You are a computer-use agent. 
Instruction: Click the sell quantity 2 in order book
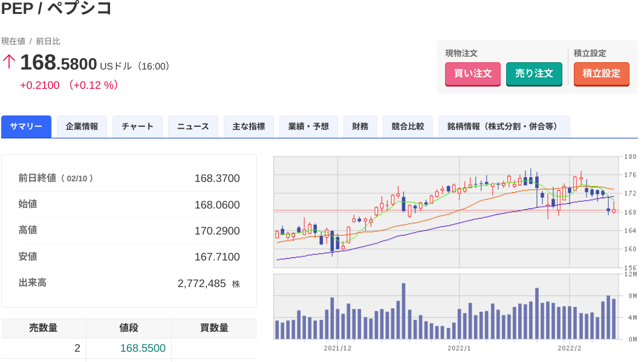point(77,348)
